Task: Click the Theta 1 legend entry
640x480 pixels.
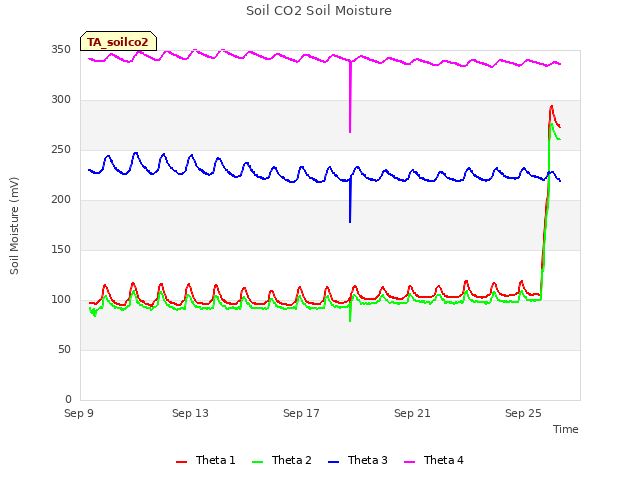Action: pos(205,460)
